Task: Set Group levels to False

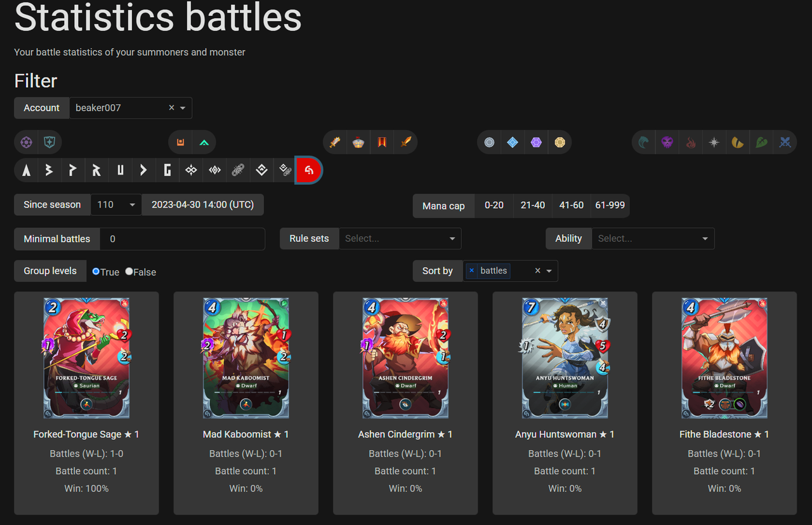Action: [x=129, y=271]
